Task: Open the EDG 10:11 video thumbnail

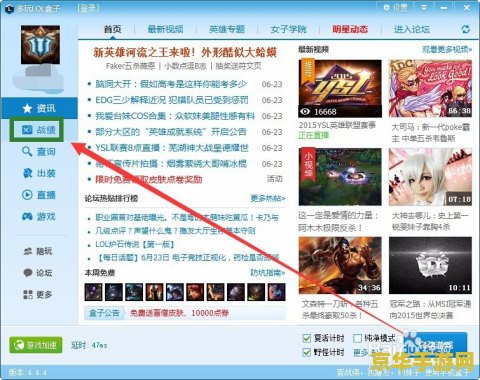Action: (x=430, y=265)
